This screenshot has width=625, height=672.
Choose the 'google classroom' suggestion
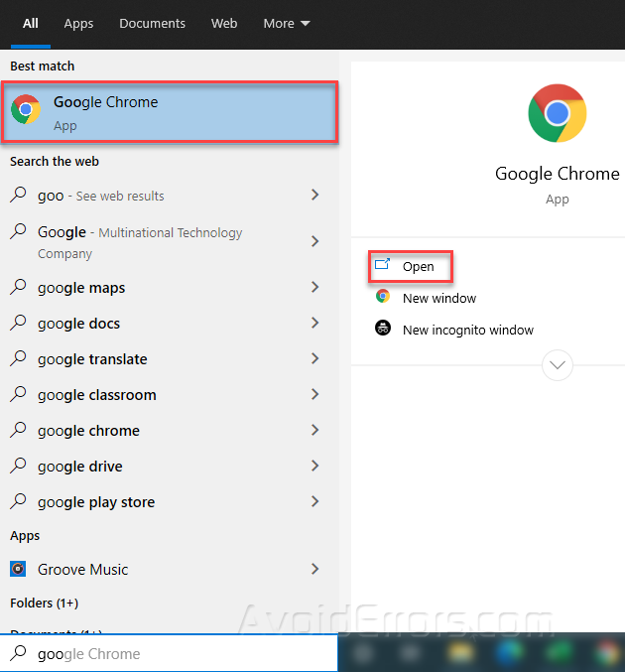170,394
